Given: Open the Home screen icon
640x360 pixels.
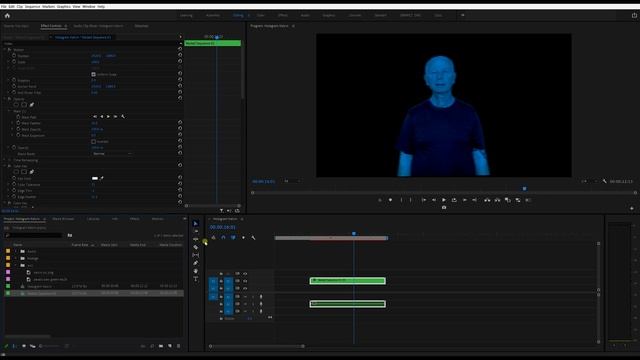Looking at the screenshot, I should (x=7, y=16).
